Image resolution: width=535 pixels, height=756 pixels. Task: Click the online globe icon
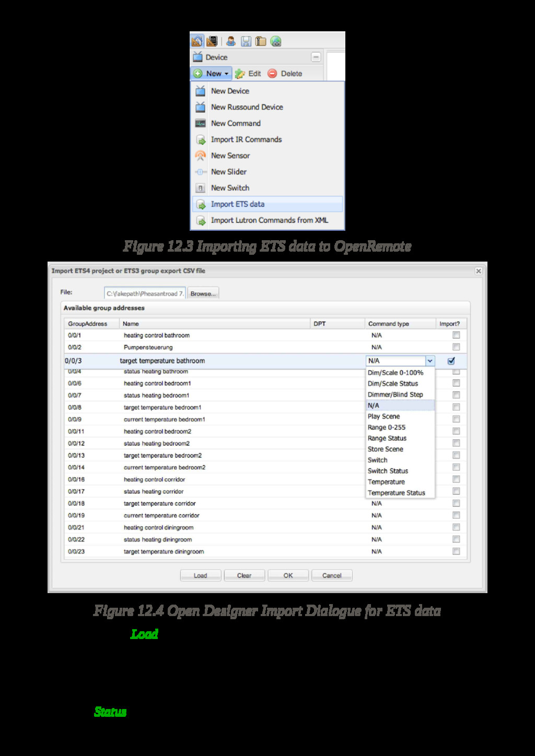[x=276, y=41]
